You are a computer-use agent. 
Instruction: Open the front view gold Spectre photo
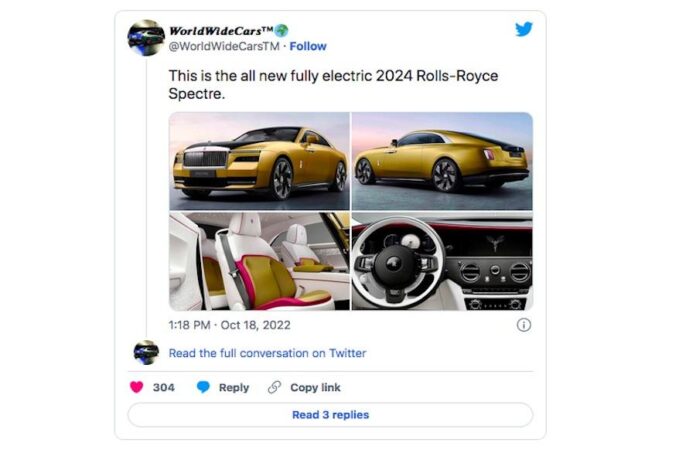[259, 160]
